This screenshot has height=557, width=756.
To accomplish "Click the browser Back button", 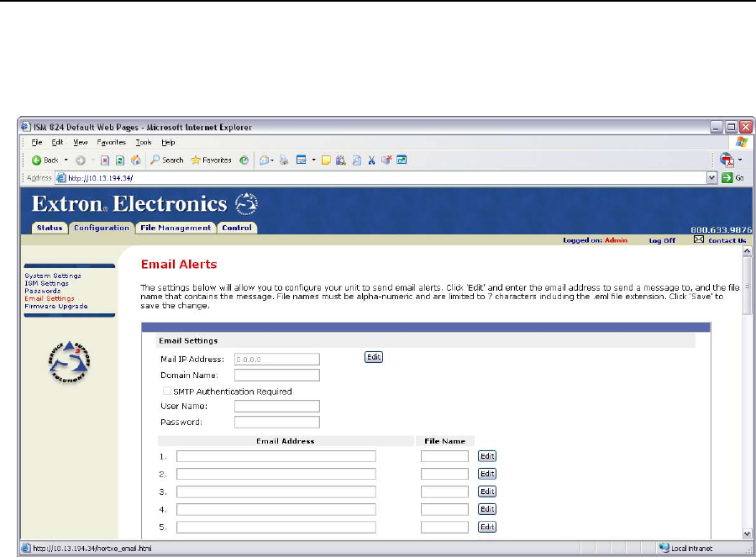I will [45, 160].
